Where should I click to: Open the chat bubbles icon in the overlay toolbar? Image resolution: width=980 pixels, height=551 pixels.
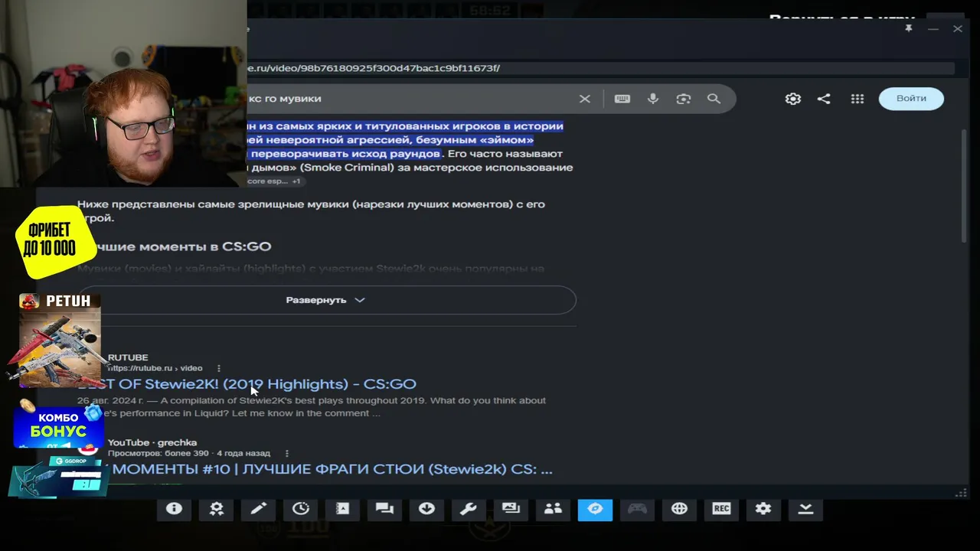[384, 509]
